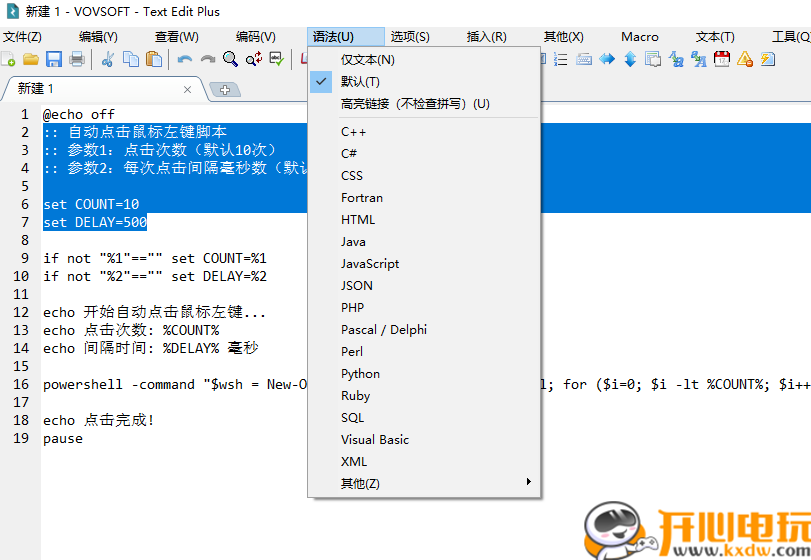Click the 'pause' line in editor
Viewport: 811px width, 560px height.
[63, 438]
